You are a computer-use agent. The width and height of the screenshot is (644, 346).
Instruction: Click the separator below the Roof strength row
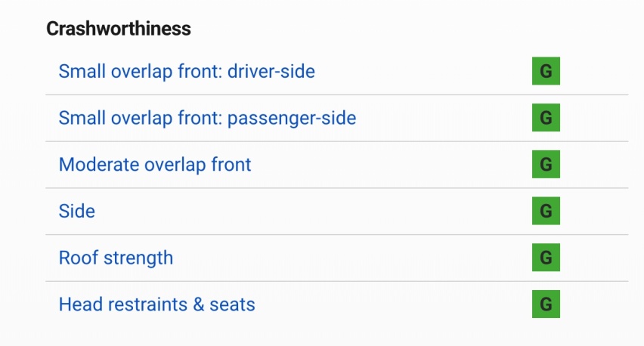[337, 281]
